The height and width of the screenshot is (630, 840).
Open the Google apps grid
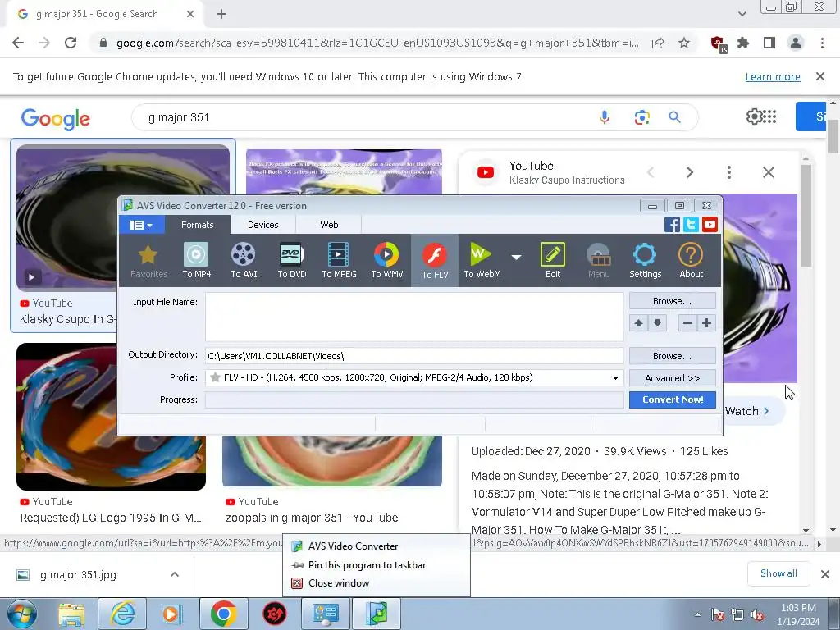769,116
